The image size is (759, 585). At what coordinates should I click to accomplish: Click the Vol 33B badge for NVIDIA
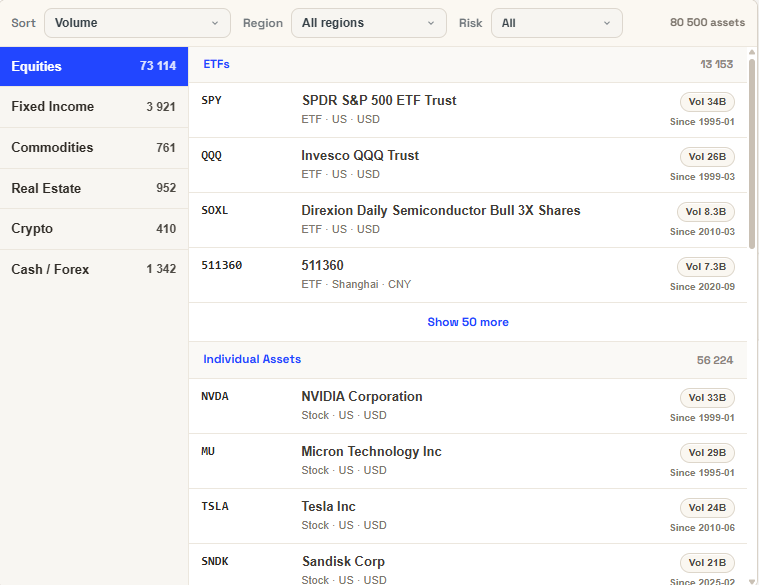point(707,398)
